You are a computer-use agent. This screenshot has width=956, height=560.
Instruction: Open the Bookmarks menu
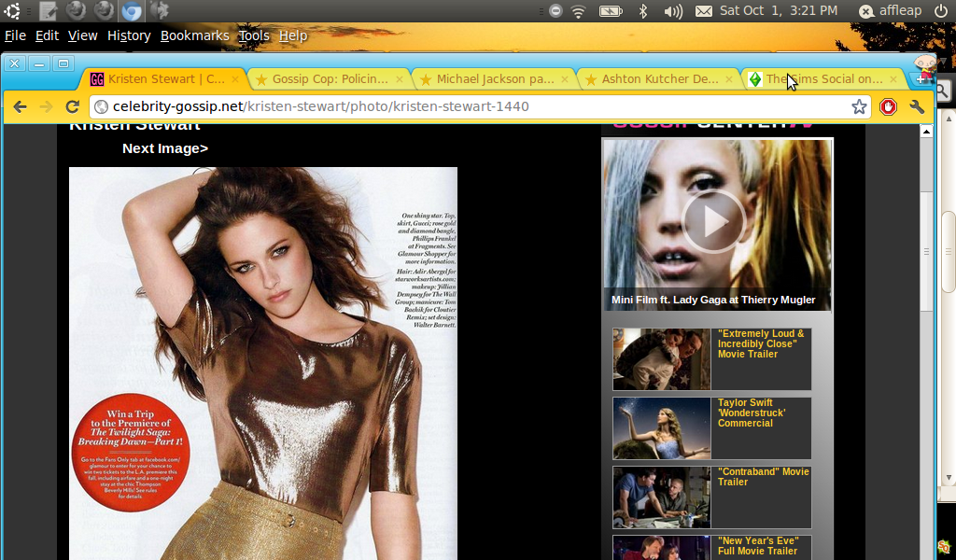(194, 36)
